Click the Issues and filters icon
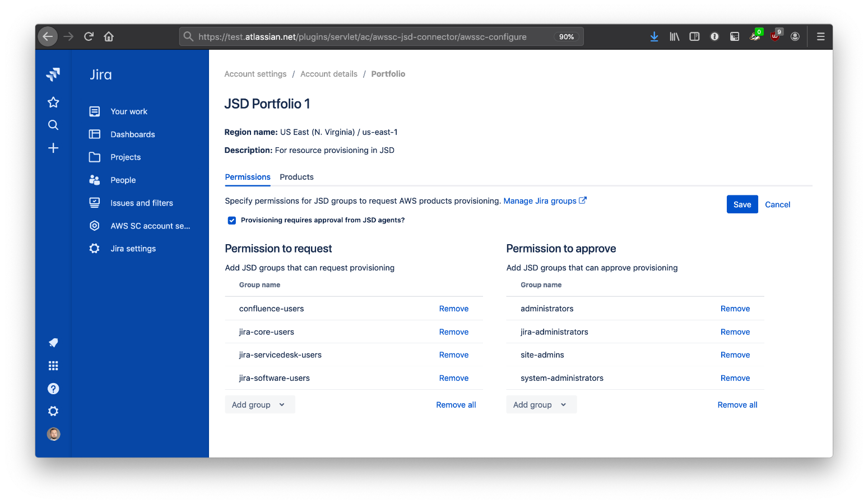This screenshot has width=868, height=504. tap(95, 203)
